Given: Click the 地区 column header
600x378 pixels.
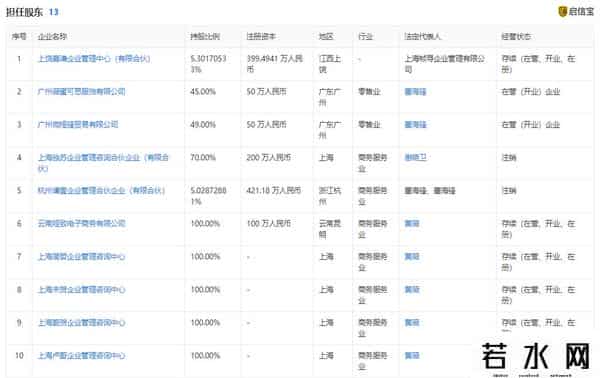Looking at the screenshot, I should [x=326, y=36].
